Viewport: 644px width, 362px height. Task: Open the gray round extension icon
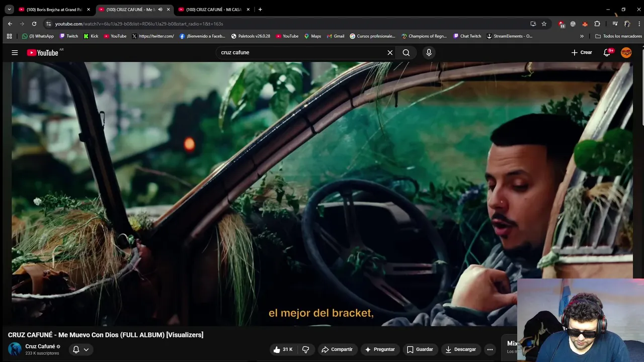tap(573, 24)
